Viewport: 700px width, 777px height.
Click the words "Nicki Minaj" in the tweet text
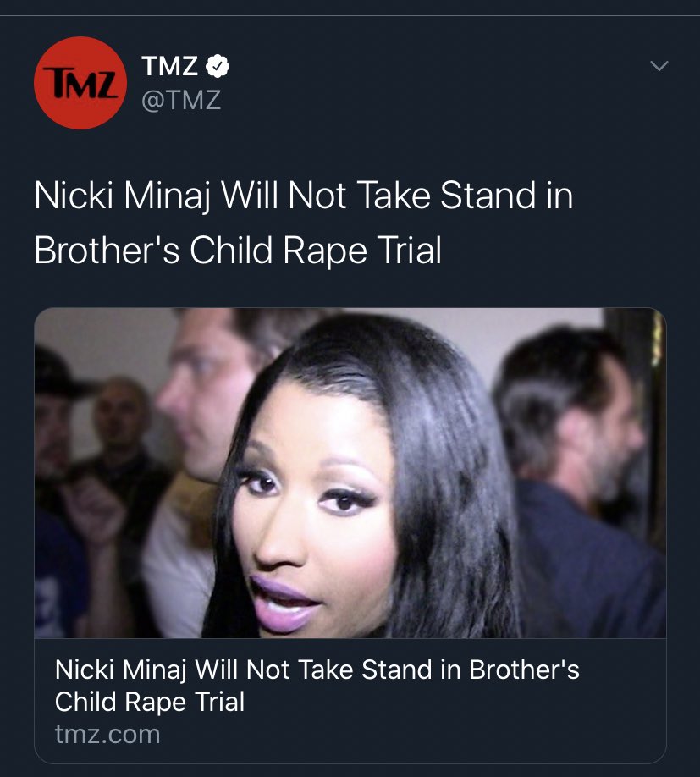(x=122, y=196)
